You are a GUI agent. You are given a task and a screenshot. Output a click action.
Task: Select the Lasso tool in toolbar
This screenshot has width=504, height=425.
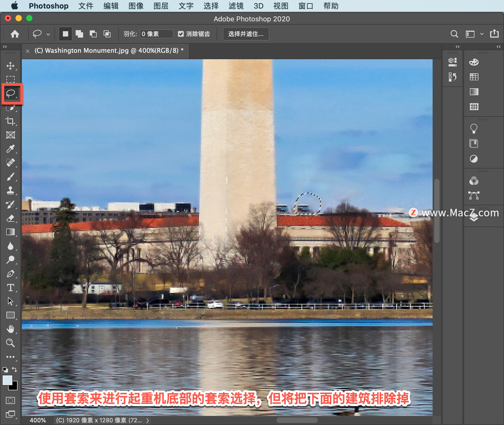click(x=11, y=94)
